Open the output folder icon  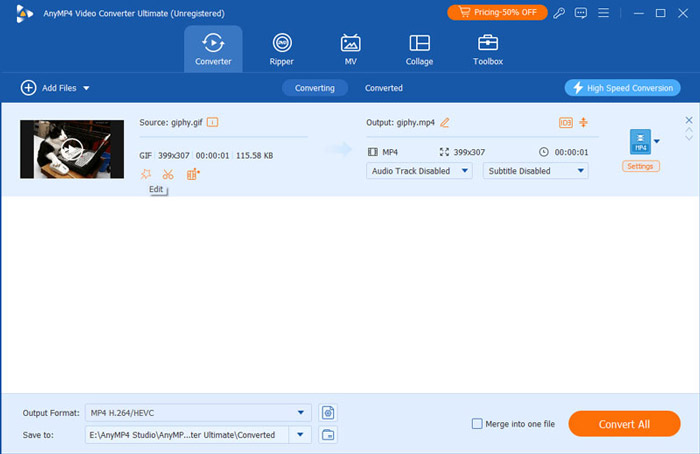click(x=328, y=435)
